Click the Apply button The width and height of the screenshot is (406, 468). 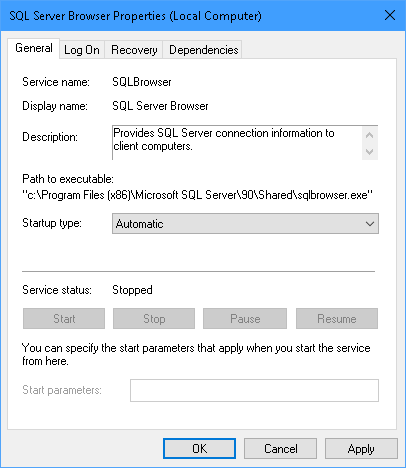[361, 449]
